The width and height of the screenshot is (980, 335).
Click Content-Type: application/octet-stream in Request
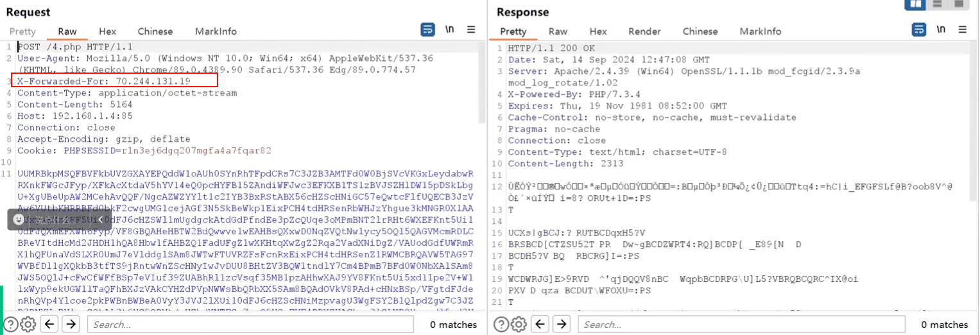click(x=127, y=93)
